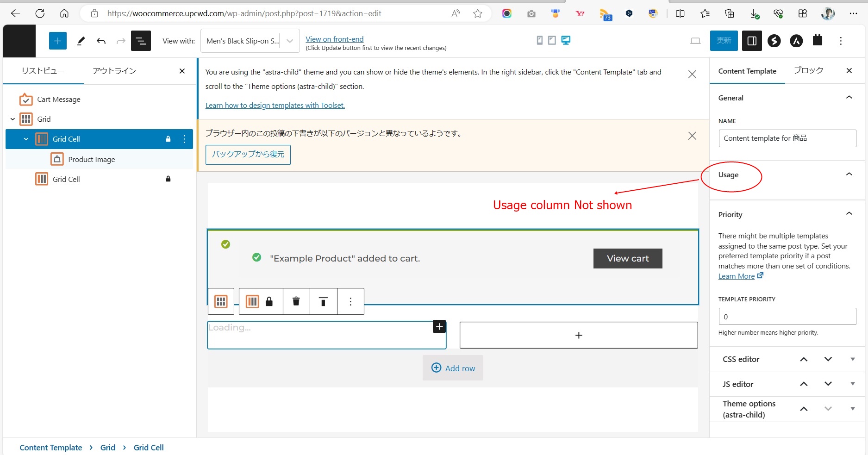Delete block with the trash icon
The width and height of the screenshot is (868, 455).
click(x=296, y=301)
